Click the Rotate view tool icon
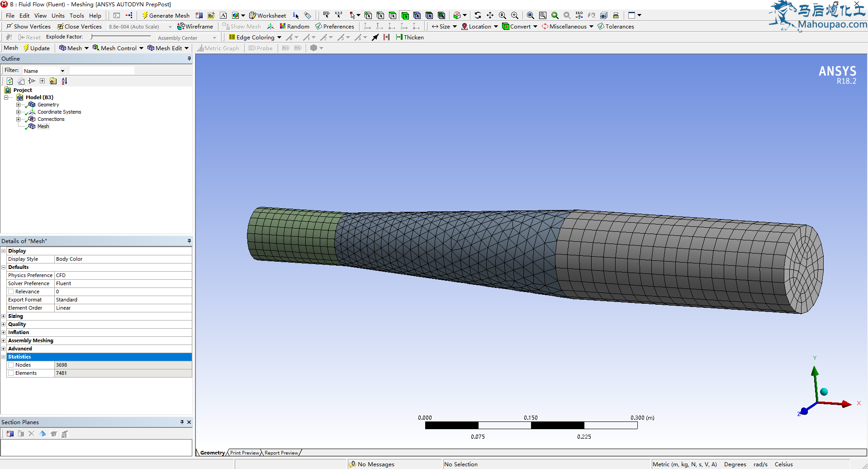 pyautogui.click(x=478, y=15)
